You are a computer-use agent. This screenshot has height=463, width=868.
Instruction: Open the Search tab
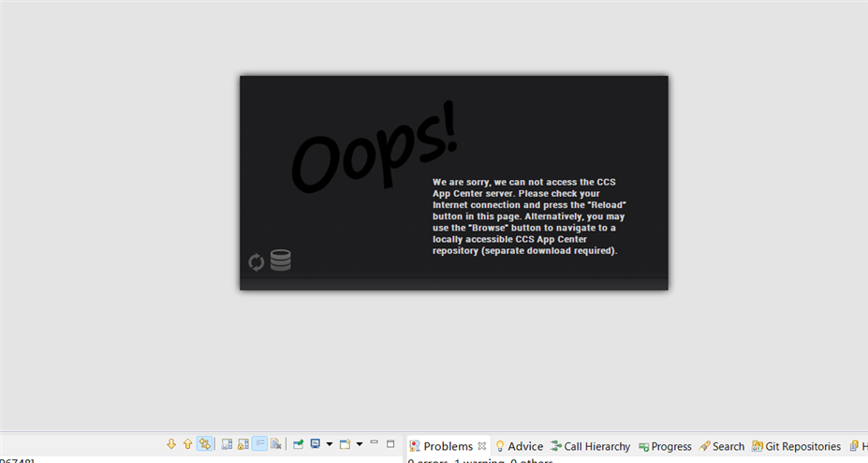(x=722, y=446)
